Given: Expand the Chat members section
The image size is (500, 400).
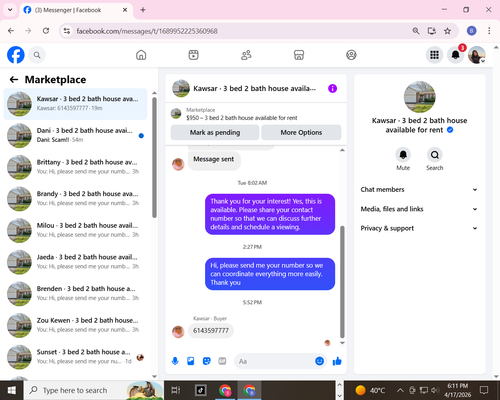Looking at the screenshot, I should tap(419, 189).
